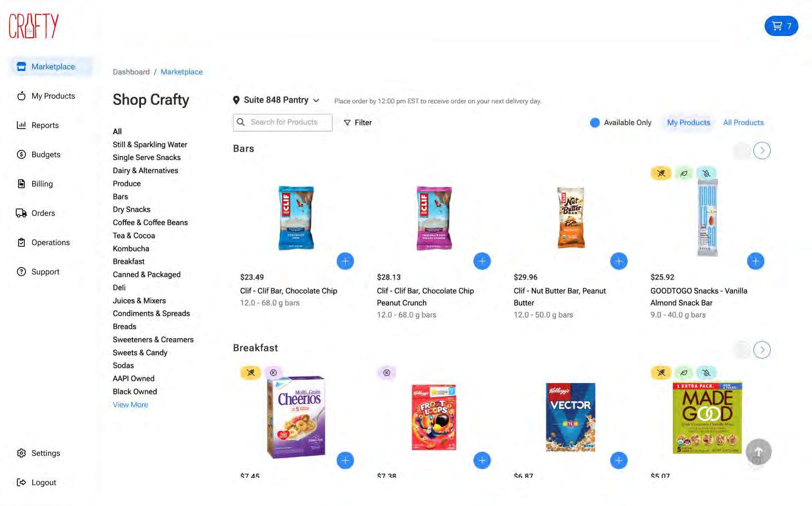Open the shopping cart with 7 items
The width and height of the screenshot is (812, 506).
tap(781, 26)
